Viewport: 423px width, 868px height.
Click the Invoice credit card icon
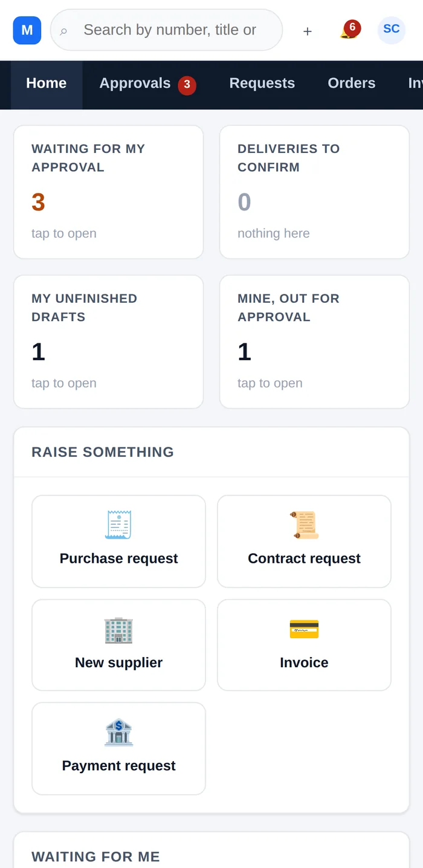[304, 629]
